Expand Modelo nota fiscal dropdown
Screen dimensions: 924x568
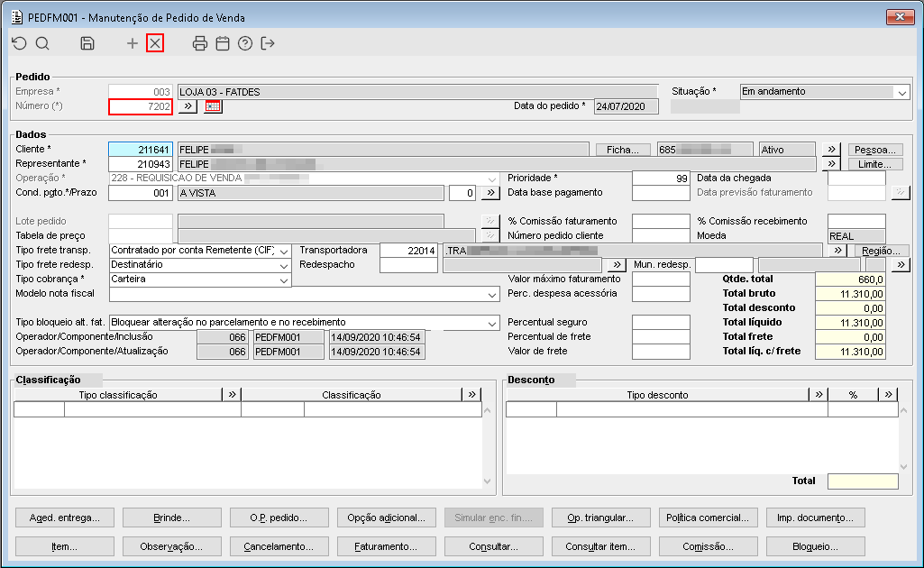[492, 294]
